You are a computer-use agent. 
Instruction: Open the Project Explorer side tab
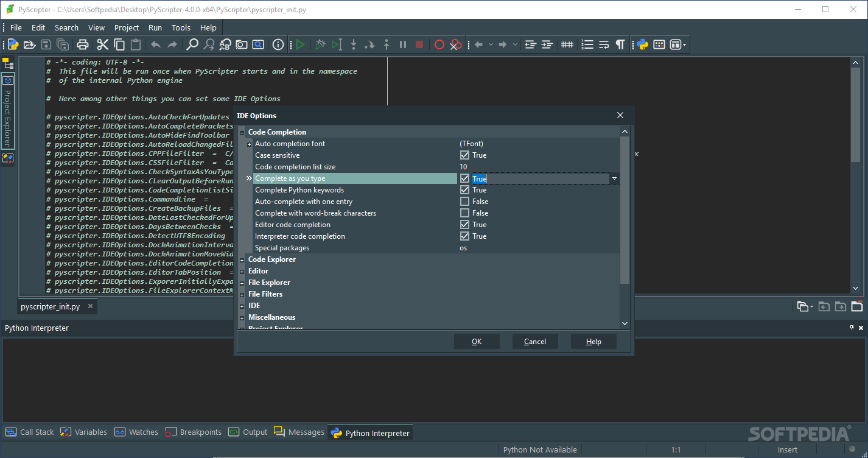pos(7,112)
